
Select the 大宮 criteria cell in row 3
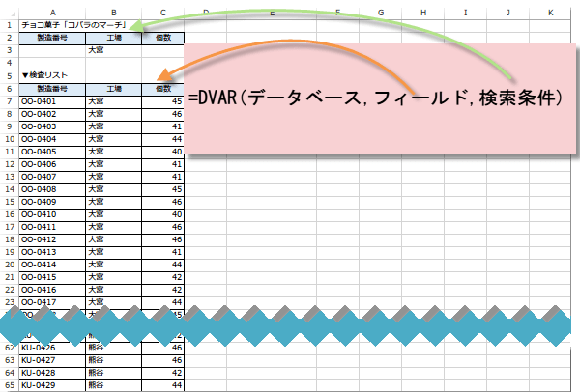pos(114,50)
